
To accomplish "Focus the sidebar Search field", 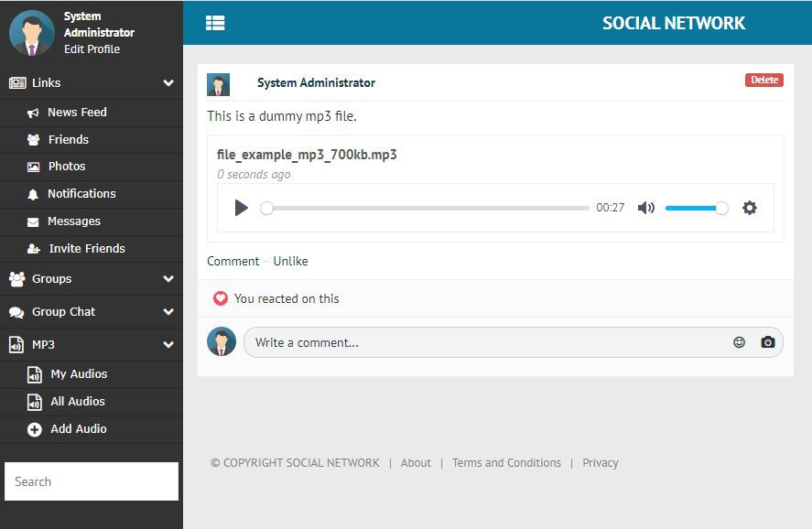I will 92,481.
